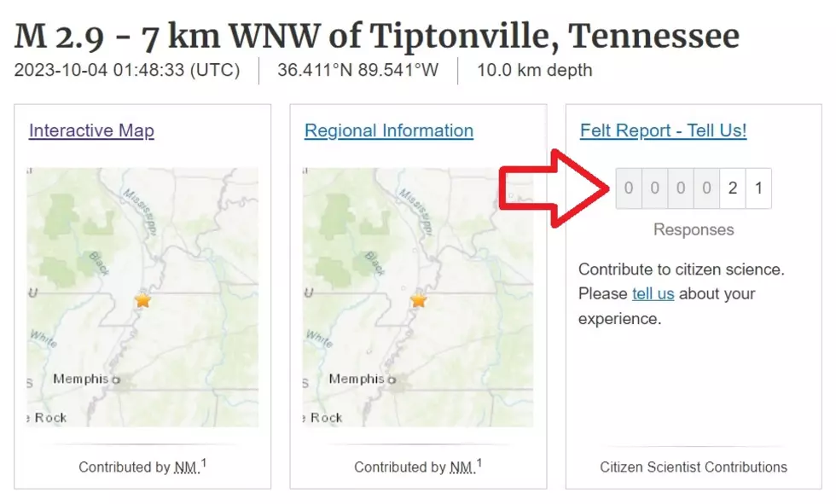Click the NM contributor abbreviation under Interactive Map
The height and width of the screenshot is (504, 836).
pyautogui.click(x=187, y=468)
